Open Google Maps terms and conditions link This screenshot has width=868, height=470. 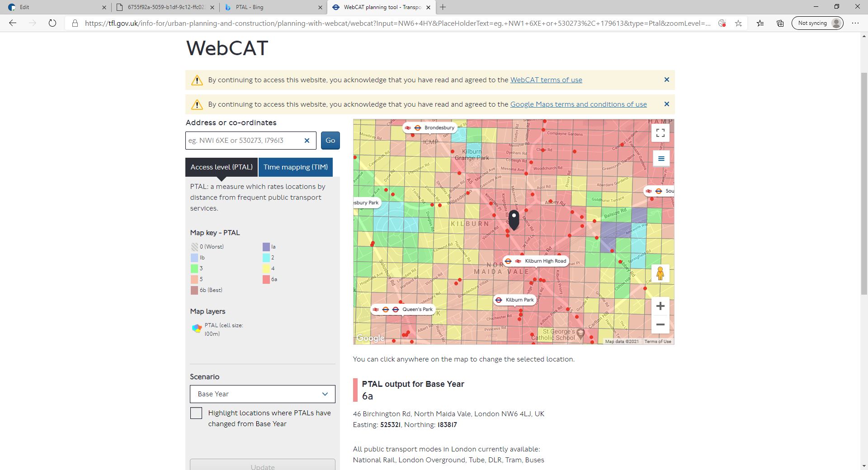[579, 104]
